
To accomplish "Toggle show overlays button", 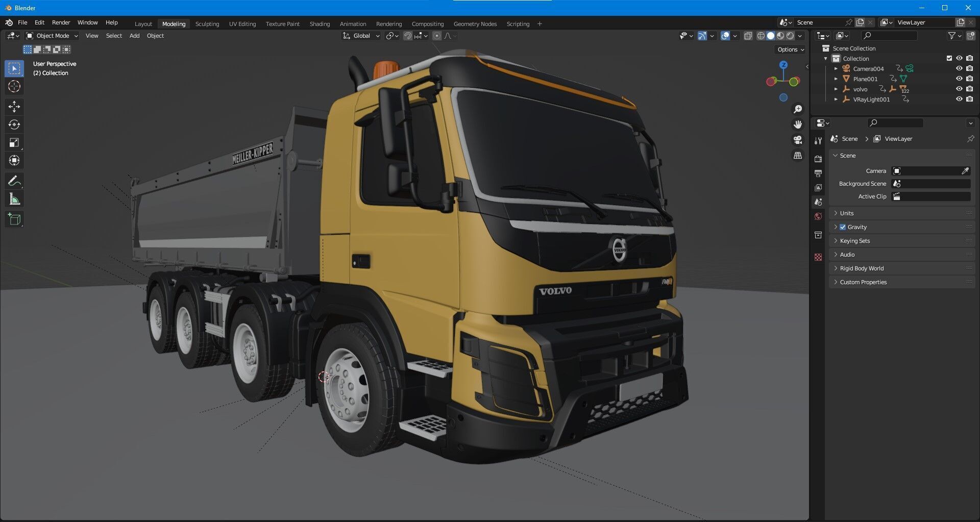I will point(725,36).
